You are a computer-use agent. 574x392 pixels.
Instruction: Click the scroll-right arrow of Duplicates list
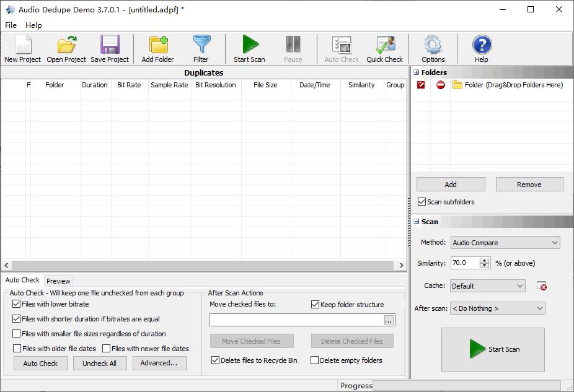coord(401,266)
